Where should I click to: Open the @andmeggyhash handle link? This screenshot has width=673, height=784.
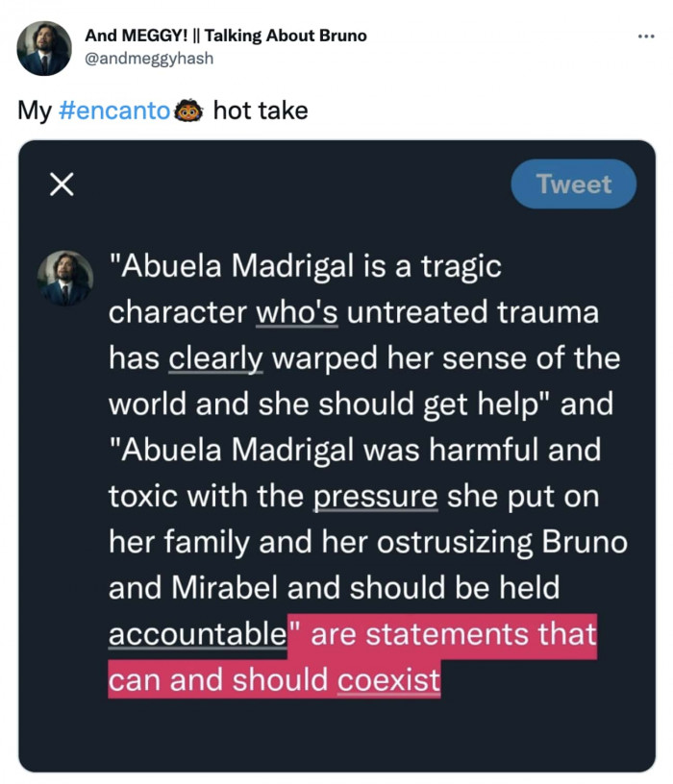pos(149,59)
